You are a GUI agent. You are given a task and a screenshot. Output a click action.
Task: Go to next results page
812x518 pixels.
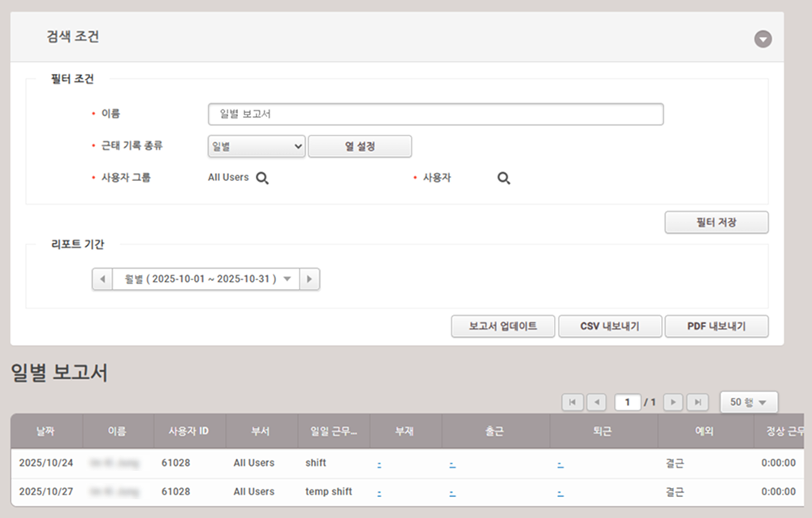[672, 402]
